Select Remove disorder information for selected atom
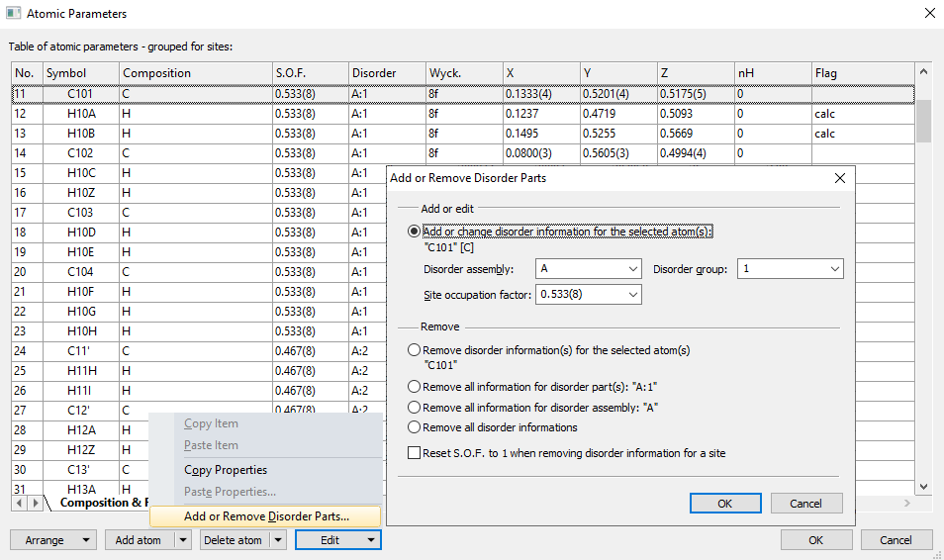The height and width of the screenshot is (560, 944). 415,350
